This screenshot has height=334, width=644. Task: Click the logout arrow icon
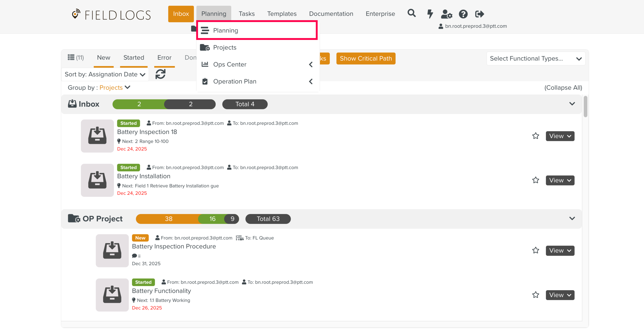click(479, 14)
